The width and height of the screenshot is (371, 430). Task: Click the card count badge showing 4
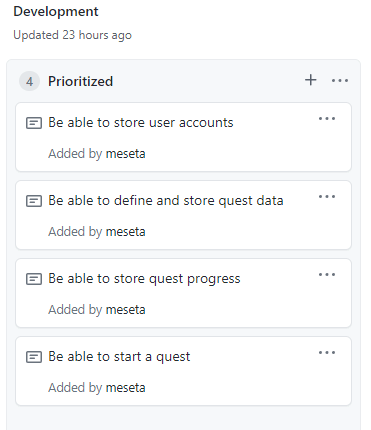[29, 81]
